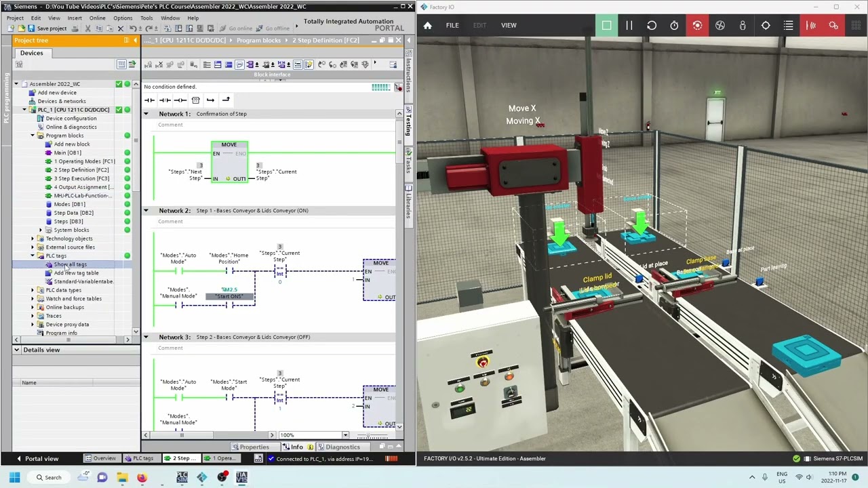Stop the Factory IO simulation
This screenshot has width=868, height=488.
(x=606, y=25)
